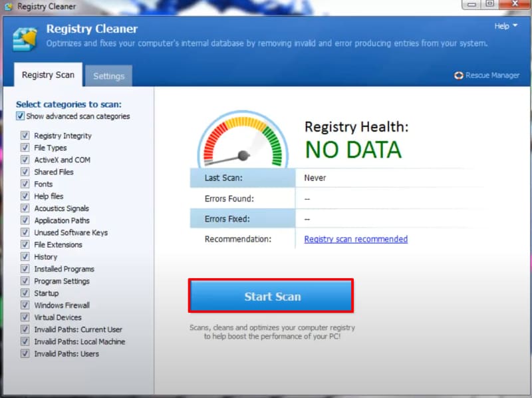Uncheck the Fonts category
This screenshot has height=398, width=532.
point(25,184)
